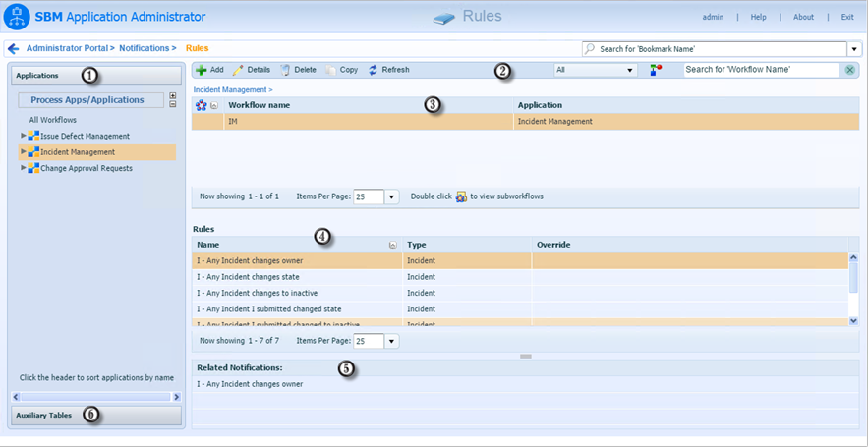Refresh the list with the arrows icon

coord(374,70)
